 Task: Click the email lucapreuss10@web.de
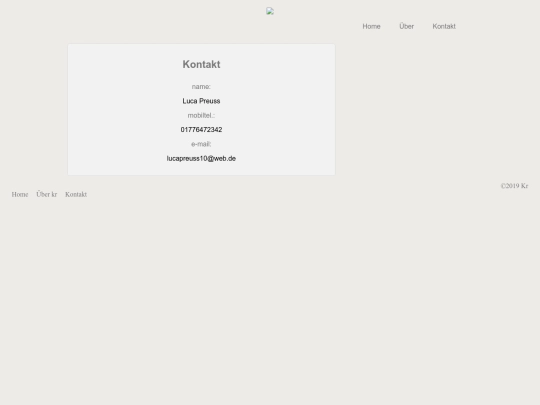[201, 159]
